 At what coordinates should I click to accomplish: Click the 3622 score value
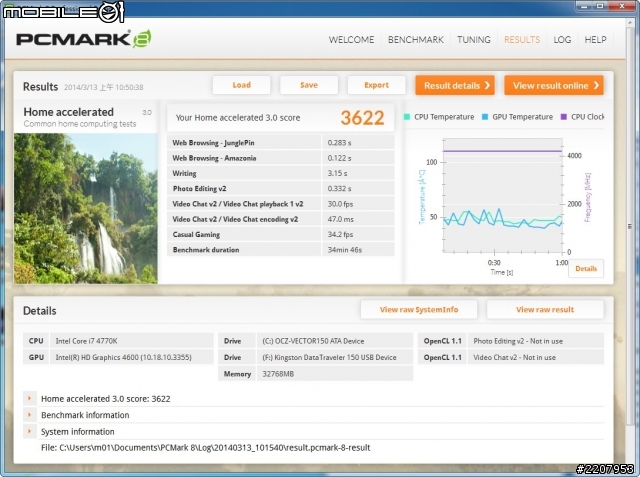coord(362,118)
